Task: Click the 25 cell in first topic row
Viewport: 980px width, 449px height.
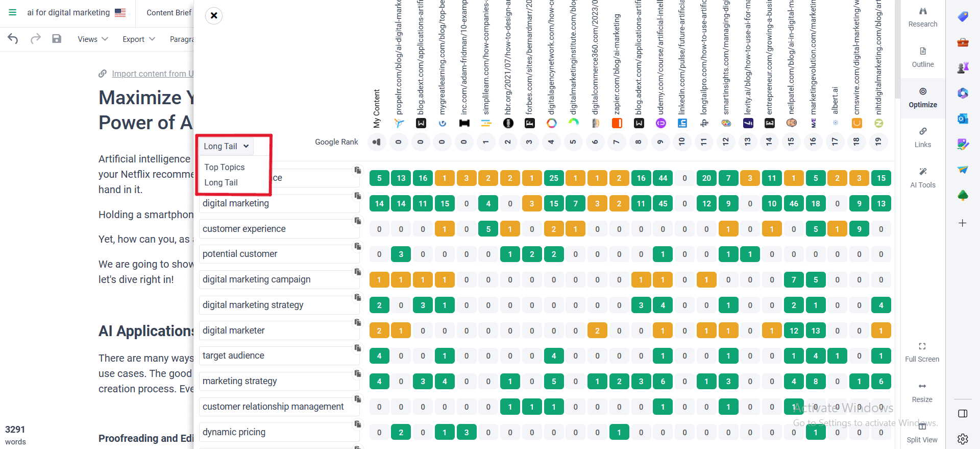Action: (554, 178)
